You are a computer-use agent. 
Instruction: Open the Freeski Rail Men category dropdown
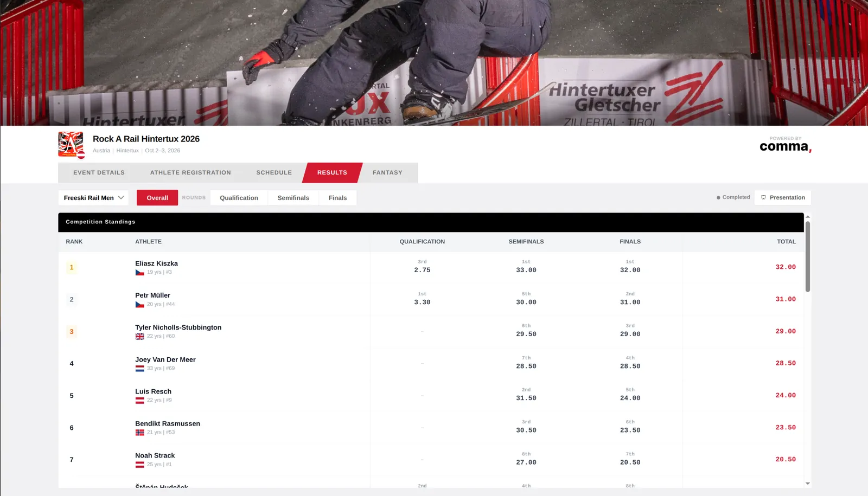(x=93, y=198)
